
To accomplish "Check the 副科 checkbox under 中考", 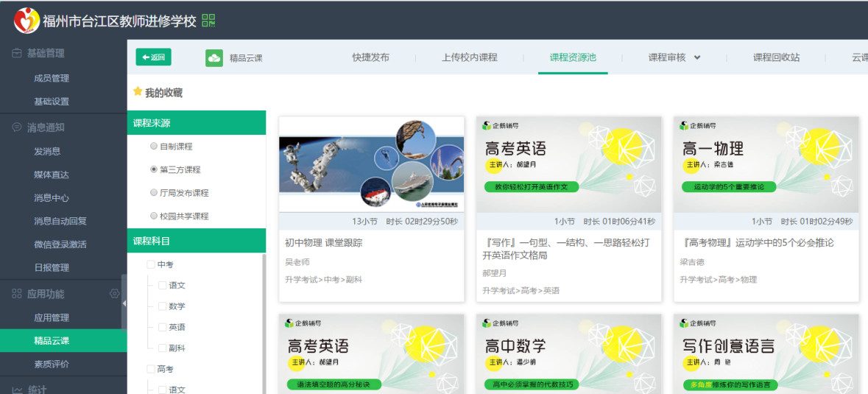I will point(162,348).
